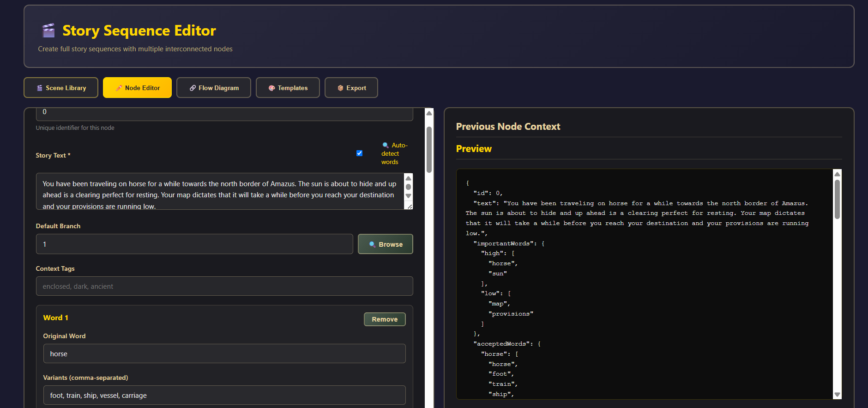The width and height of the screenshot is (868, 408).
Task: Click the pencil icon on Node Editor
Action: [x=119, y=88]
